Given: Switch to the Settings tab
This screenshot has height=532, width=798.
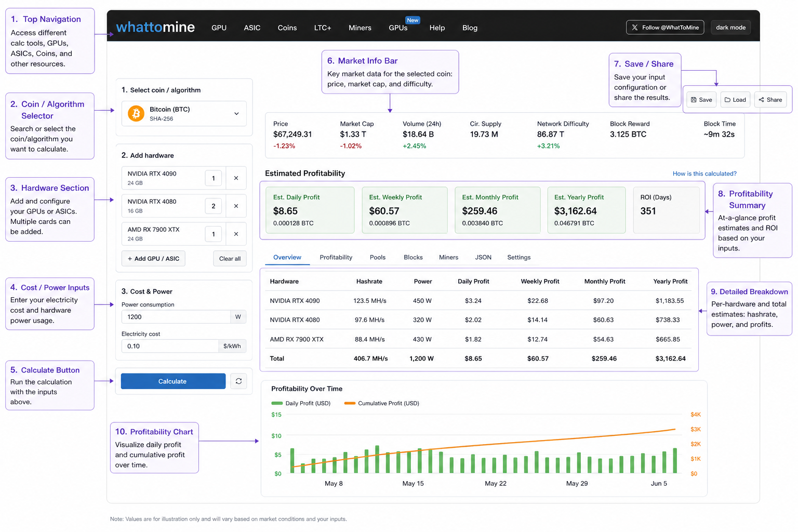Looking at the screenshot, I should [519, 257].
